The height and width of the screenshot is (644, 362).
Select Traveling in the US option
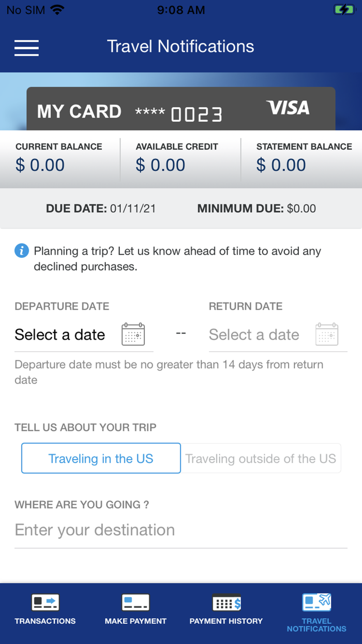(100, 458)
